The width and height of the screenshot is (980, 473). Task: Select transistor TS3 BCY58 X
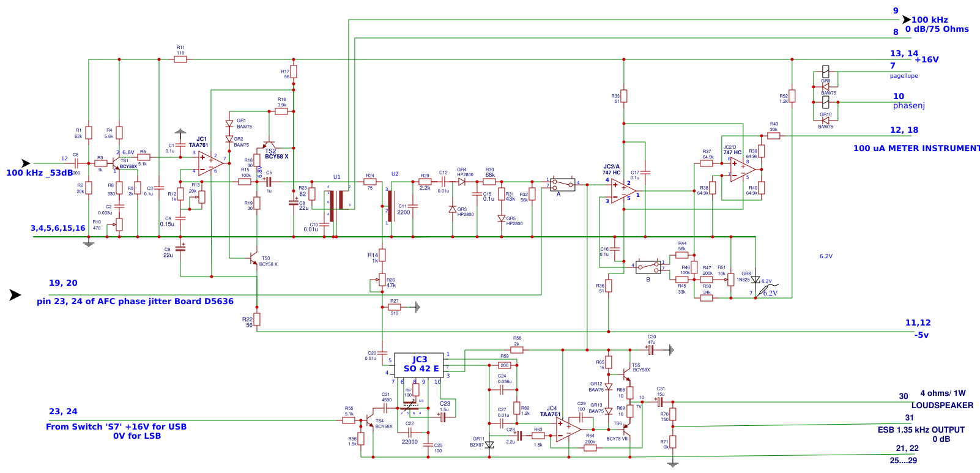point(253,258)
